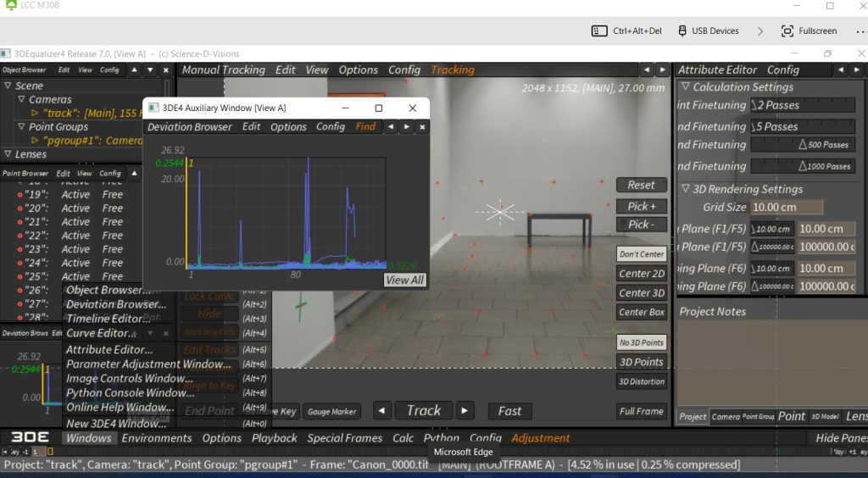
Task: Close the Deviation Browser pane in auxiliary window
Action: click(x=422, y=126)
